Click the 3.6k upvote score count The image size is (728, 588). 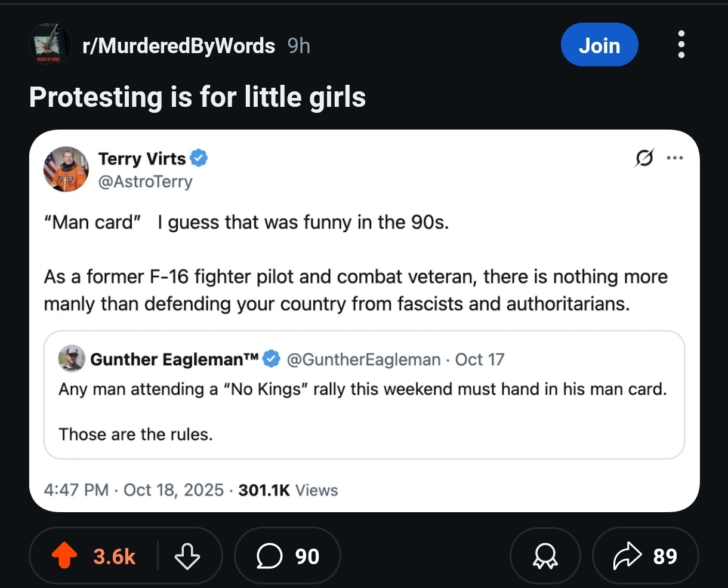pos(115,556)
